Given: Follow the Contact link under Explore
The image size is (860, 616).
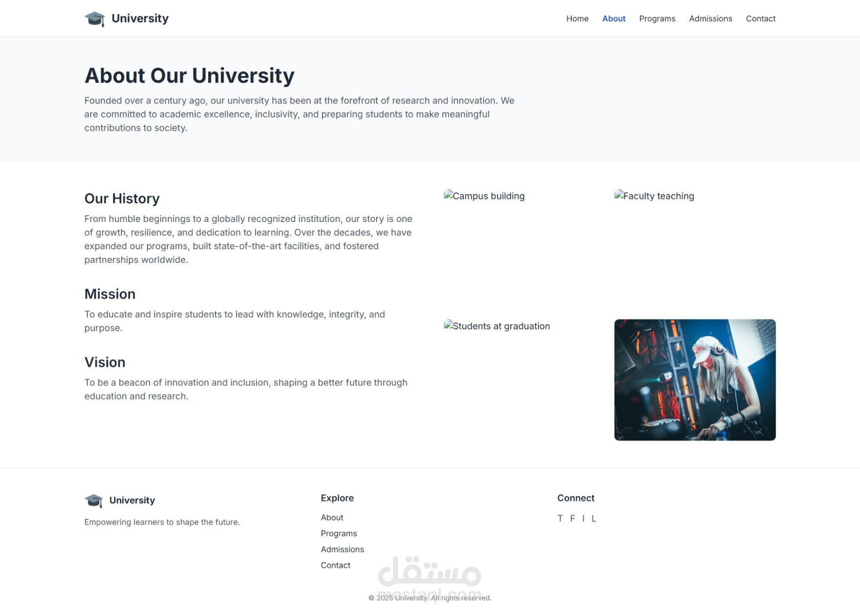Looking at the screenshot, I should tap(335, 565).
